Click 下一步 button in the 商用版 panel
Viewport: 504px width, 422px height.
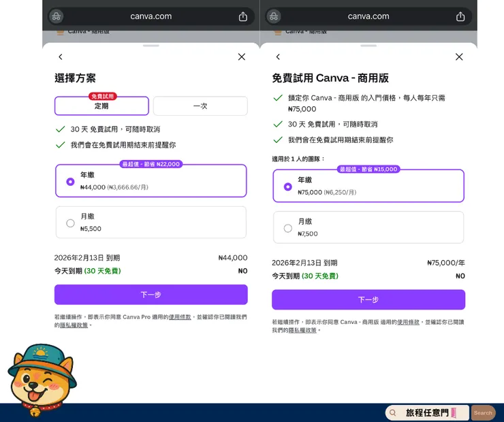(x=368, y=299)
